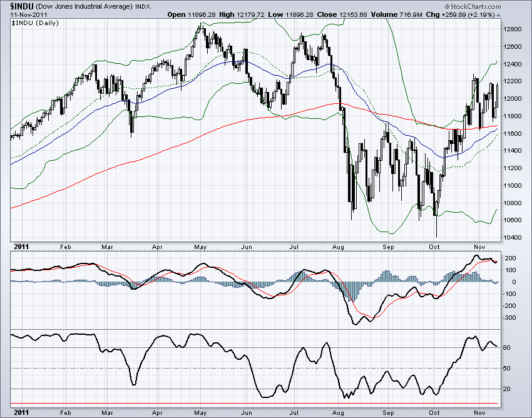This screenshot has width=532, height=418.
Task: Click the Oct label under the stochastic panel
Action: point(434,413)
